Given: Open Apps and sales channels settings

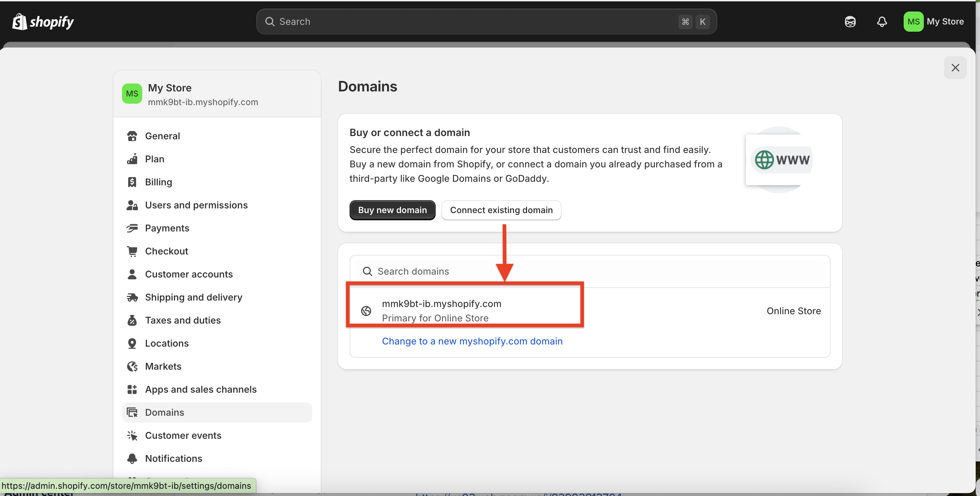Looking at the screenshot, I should (201, 389).
